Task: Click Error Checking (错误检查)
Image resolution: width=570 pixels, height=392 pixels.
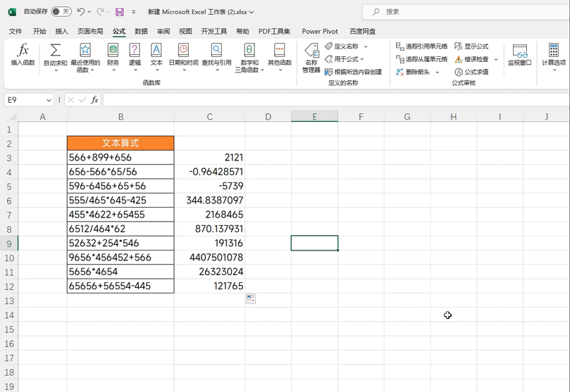Action: point(471,59)
